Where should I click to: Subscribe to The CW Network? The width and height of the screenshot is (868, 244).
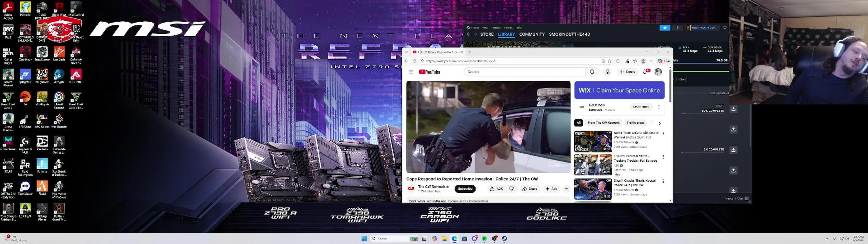pos(465,189)
